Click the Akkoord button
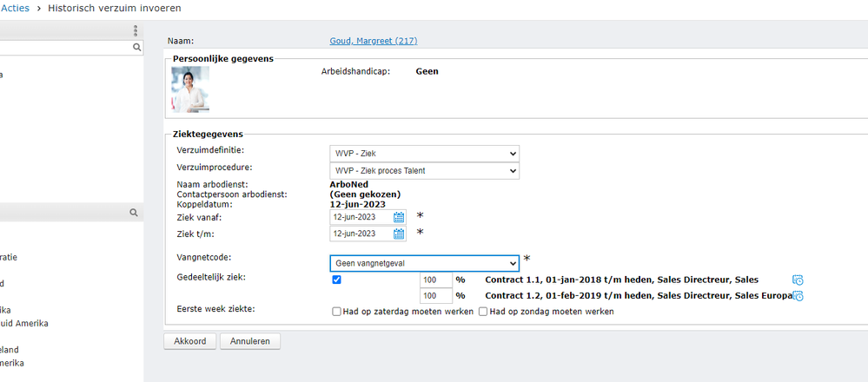The image size is (868, 382). [x=189, y=341]
